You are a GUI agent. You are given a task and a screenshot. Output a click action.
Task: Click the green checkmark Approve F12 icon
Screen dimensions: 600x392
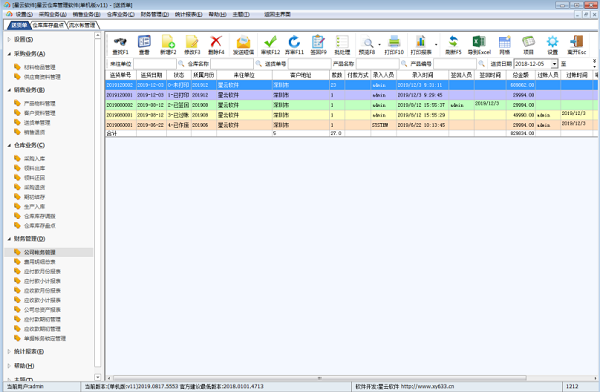tap(270, 42)
